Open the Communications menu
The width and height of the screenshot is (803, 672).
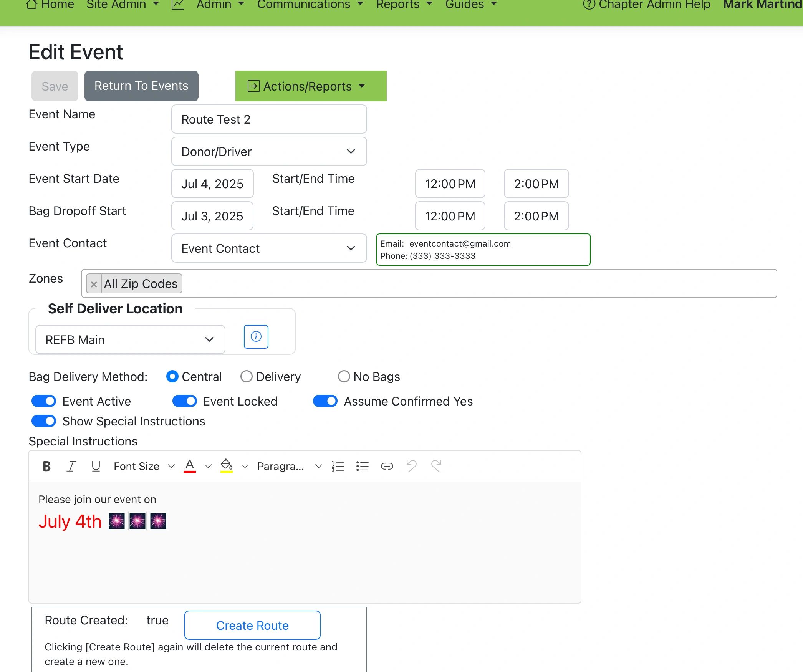(x=310, y=5)
